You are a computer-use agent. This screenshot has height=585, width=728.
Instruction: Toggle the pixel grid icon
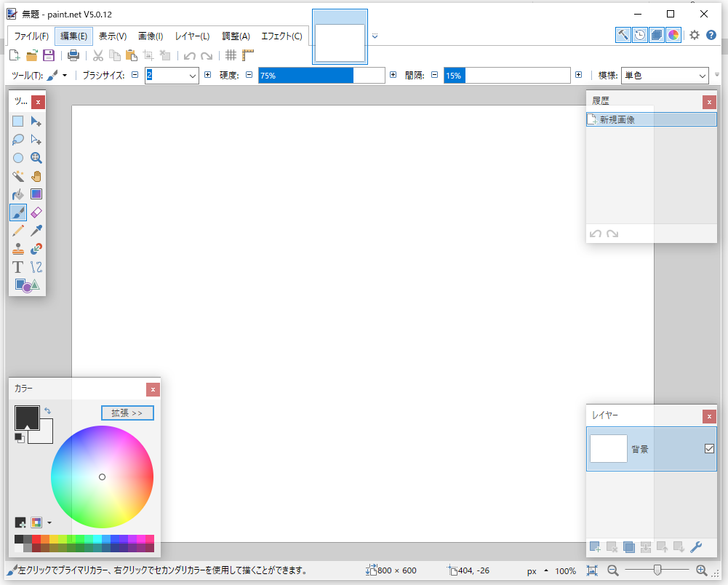pyautogui.click(x=231, y=55)
